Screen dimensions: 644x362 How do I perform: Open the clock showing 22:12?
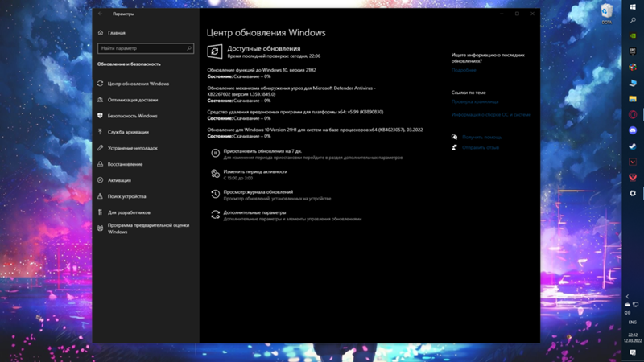coord(633,338)
